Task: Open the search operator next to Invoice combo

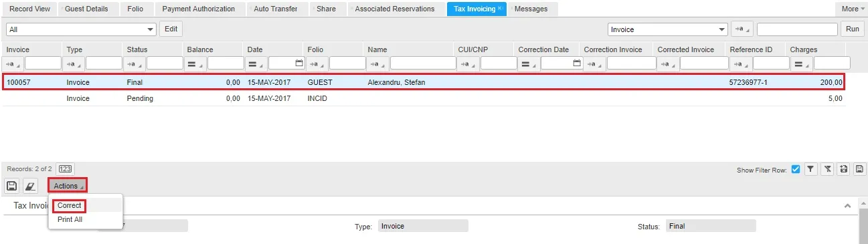Action: tap(742, 29)
